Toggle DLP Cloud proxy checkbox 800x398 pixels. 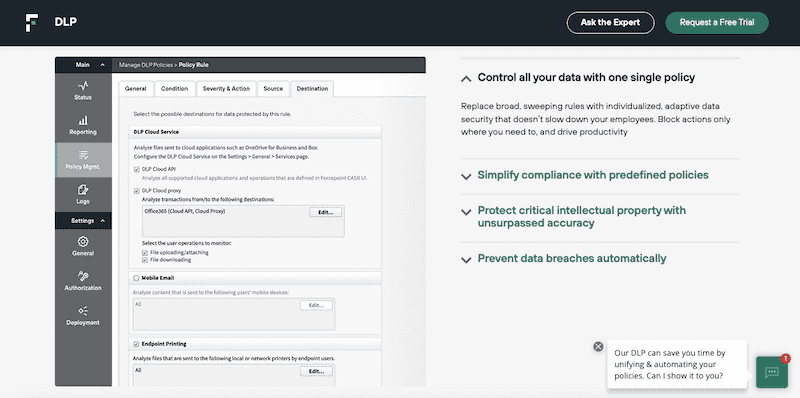137,191
